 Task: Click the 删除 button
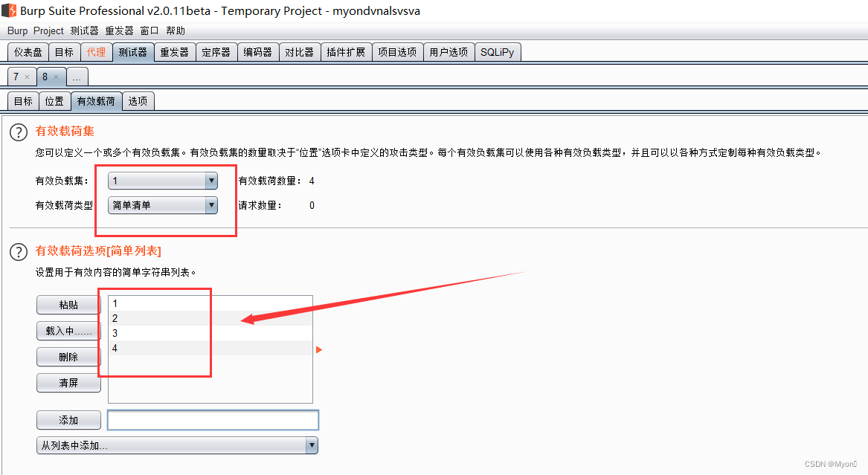click(68, 357)
